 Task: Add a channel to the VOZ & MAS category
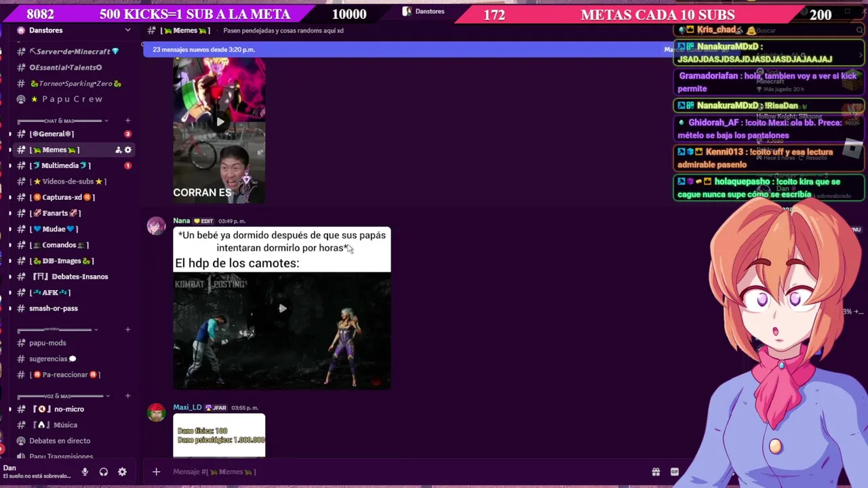127,396
